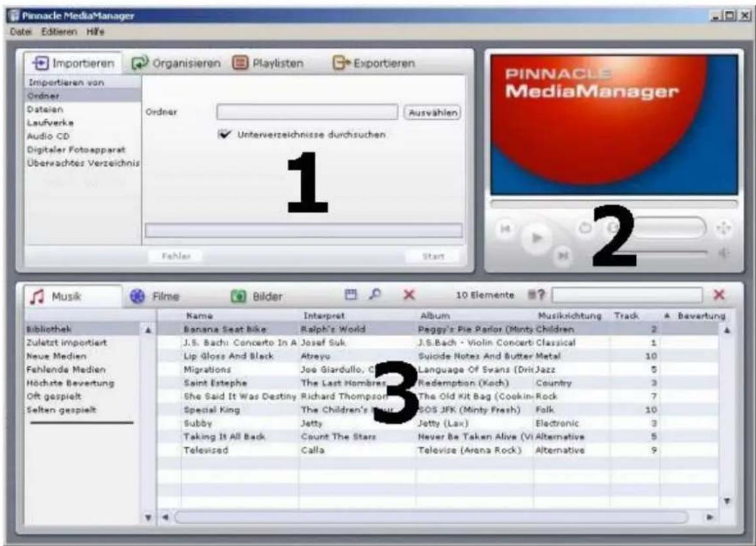
Task: Click the track table scroll down arrow
Action: click(x=727, y=502)
